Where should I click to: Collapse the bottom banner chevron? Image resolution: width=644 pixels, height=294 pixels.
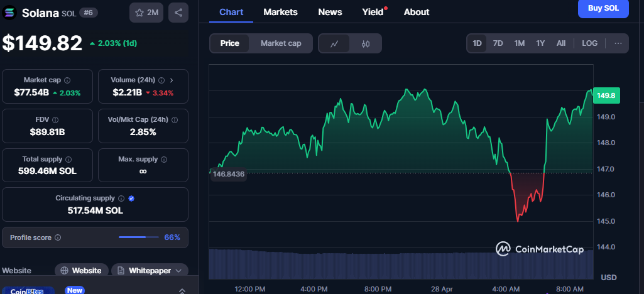tap(182, 291)
